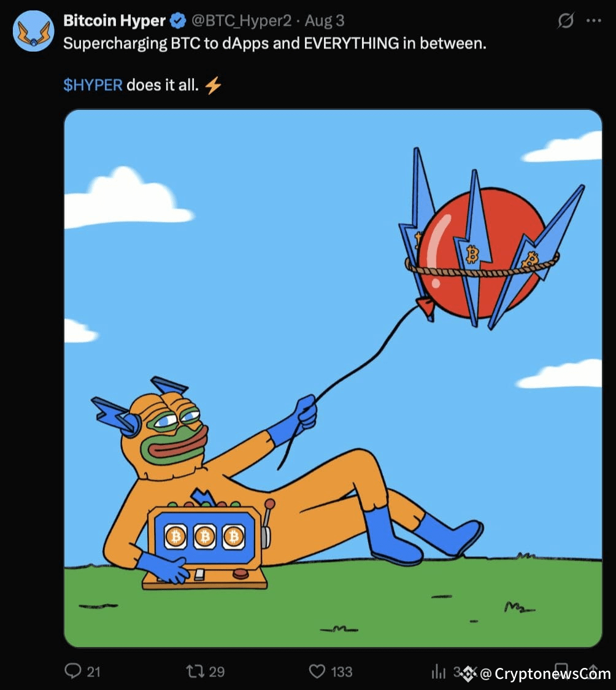Image resolution: width=616 pixels, height=690 pixels.
Task: Open the $HYPER cashtag link
Action: pyautogui.click(x=93, y=85)
